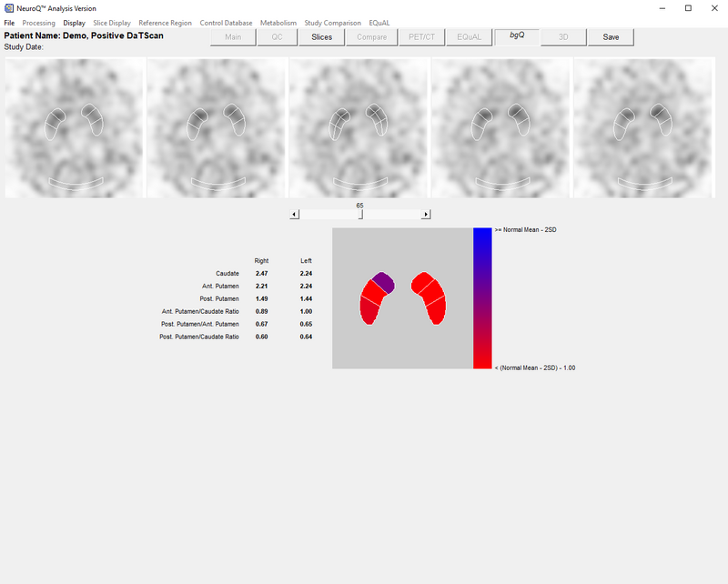Click the EQuAL view button
The width and height of the screenshot is (728, 584).
click(x=469, y=37)
